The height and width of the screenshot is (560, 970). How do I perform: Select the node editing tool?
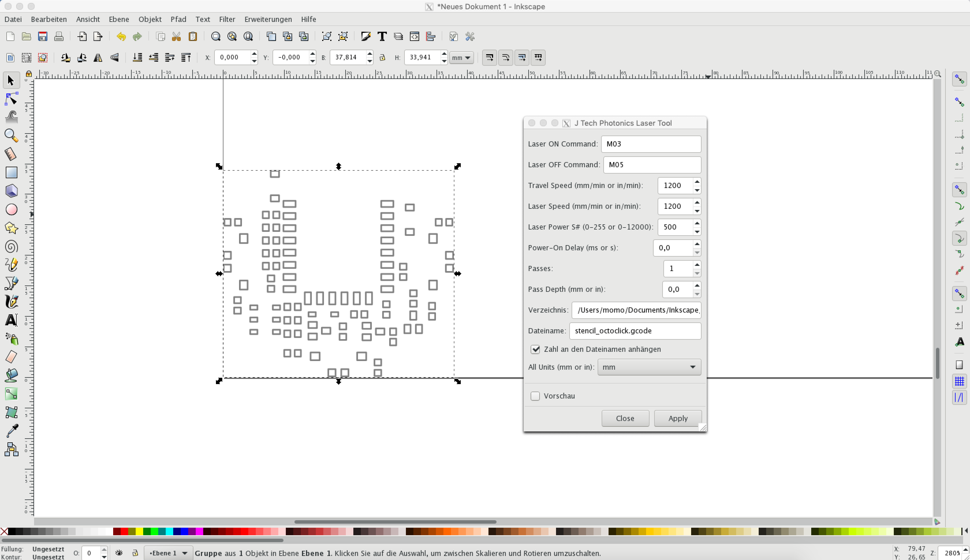[11, 98]
